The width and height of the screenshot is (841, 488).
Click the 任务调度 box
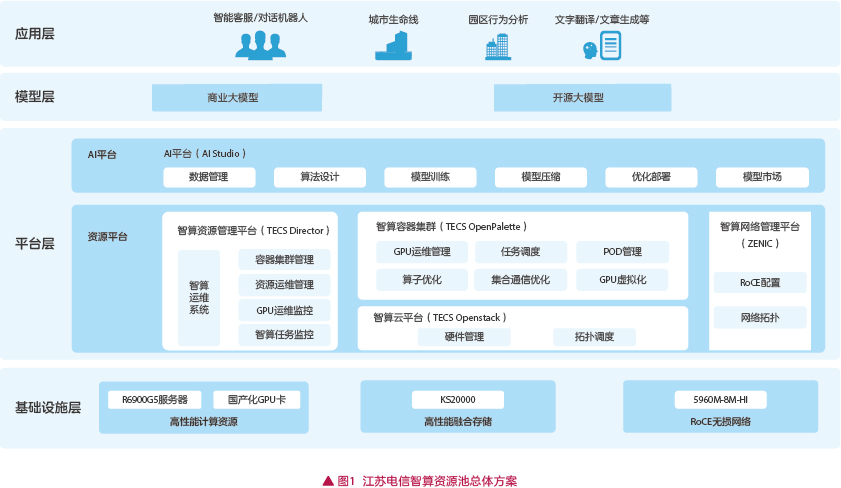[520, 252]
